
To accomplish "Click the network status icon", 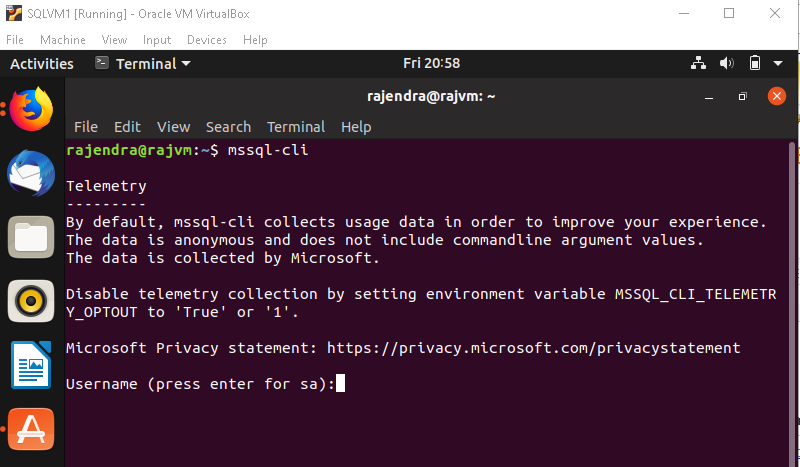I will coord(699,63).
